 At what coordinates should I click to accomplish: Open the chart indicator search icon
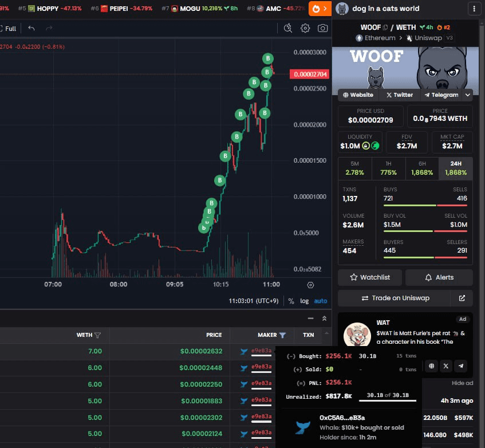pyautogui.click(x=288, y=28)
